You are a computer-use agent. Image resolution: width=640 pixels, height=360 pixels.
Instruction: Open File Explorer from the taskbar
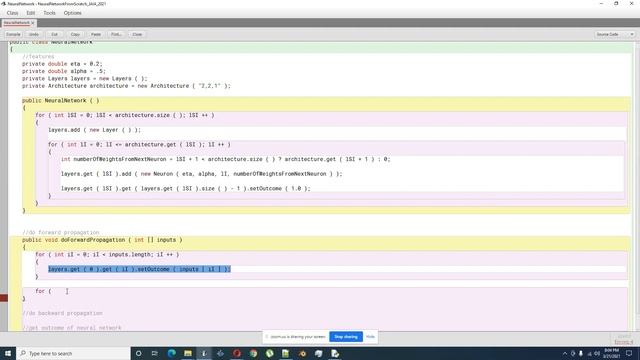point(188,353)
